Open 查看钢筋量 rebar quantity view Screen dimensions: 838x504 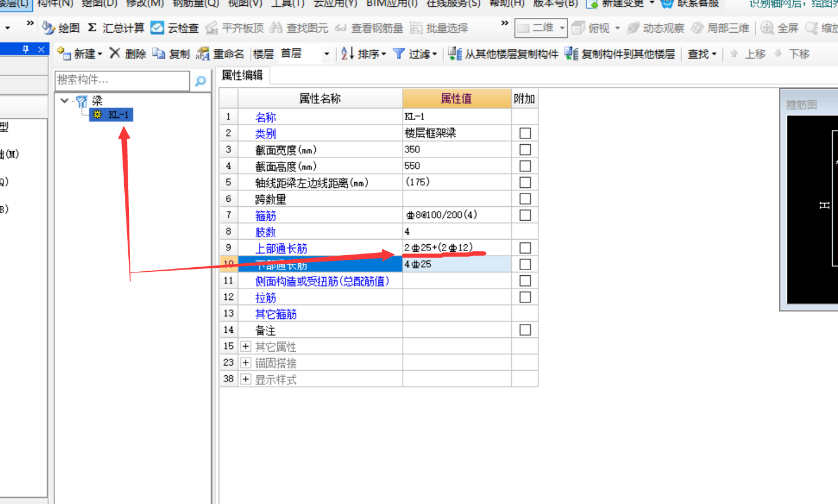pyautogui.click(x=369, y=28)
